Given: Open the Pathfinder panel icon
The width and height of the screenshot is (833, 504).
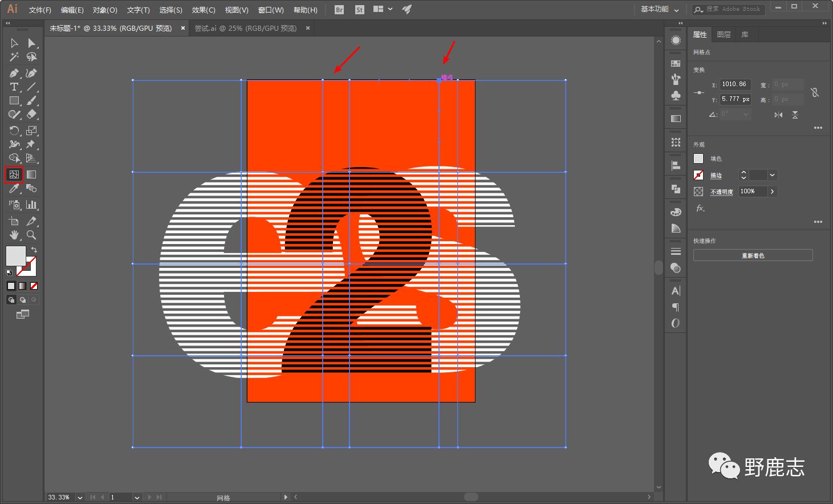Looking at the screenshot, I should [676, 189].
